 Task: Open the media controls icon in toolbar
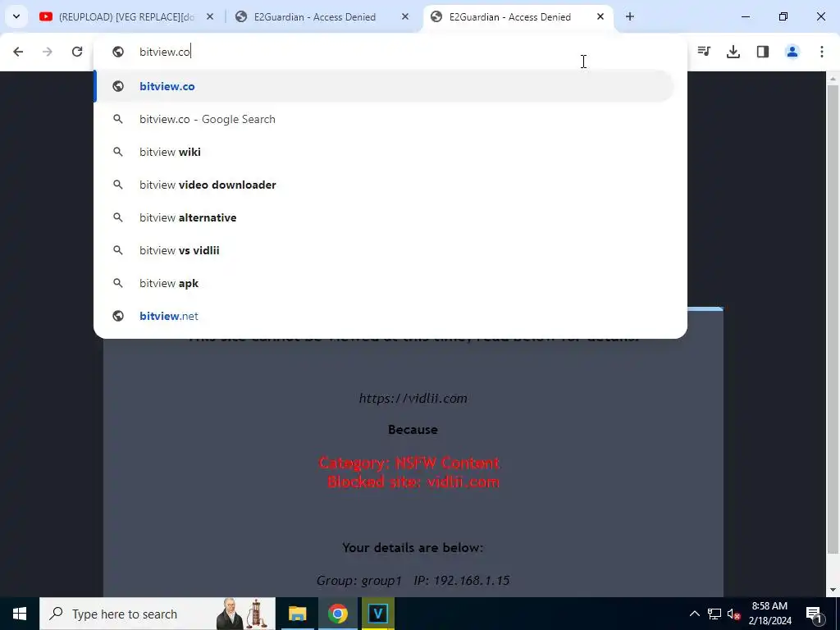pos(704,52)
